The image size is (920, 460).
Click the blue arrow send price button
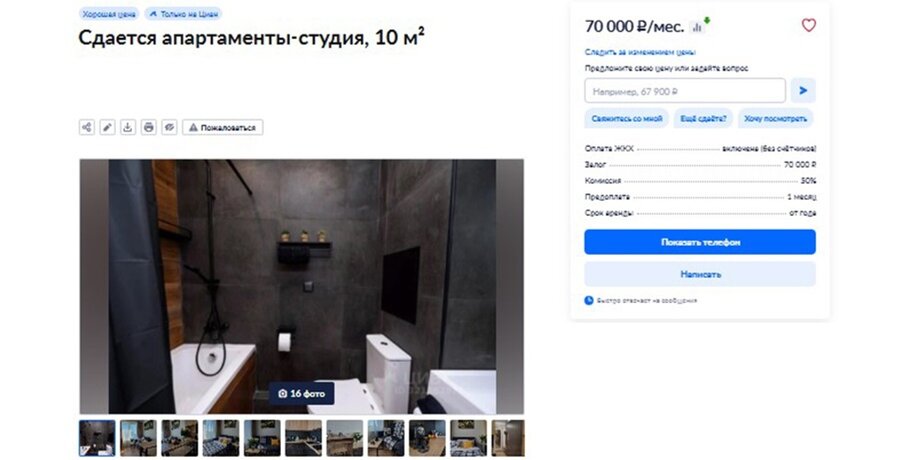click(x=803, y=91)
